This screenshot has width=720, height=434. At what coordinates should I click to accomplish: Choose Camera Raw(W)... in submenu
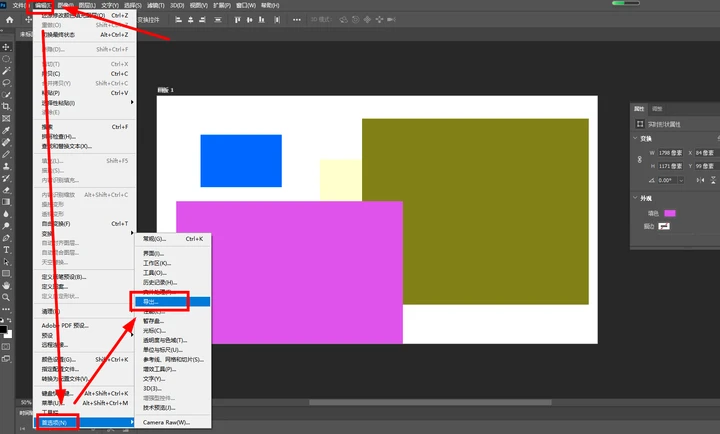[173, 422]
